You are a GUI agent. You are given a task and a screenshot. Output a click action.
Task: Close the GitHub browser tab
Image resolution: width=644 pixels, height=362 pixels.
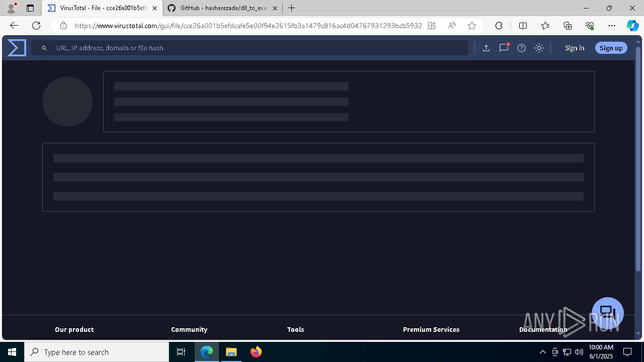coord(275,8)
